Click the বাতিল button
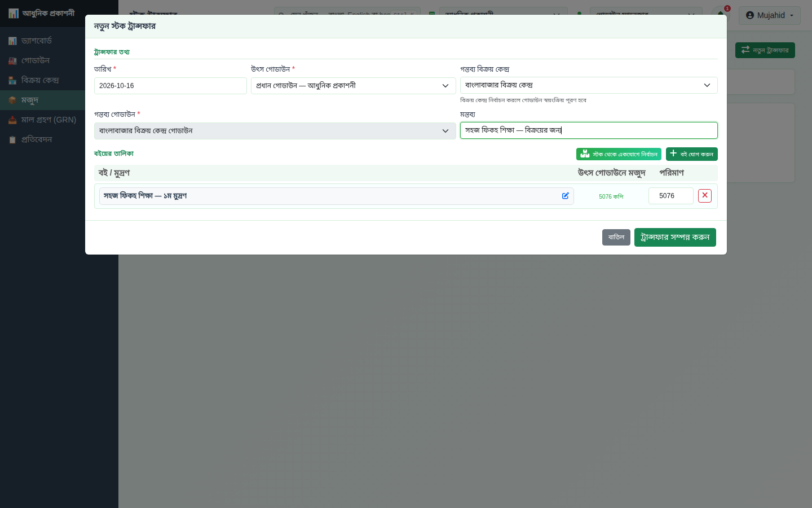This screenshot has width=812, height=508. (616, 237)
